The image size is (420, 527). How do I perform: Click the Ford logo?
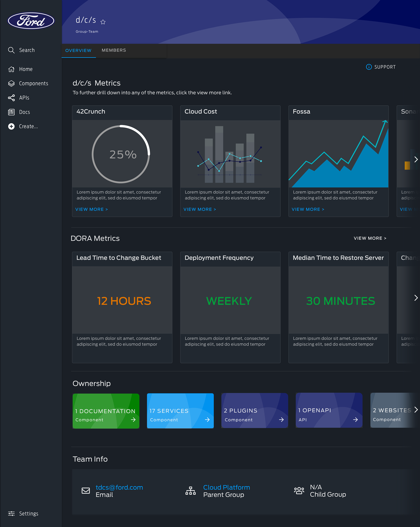[x=31, y=21]
